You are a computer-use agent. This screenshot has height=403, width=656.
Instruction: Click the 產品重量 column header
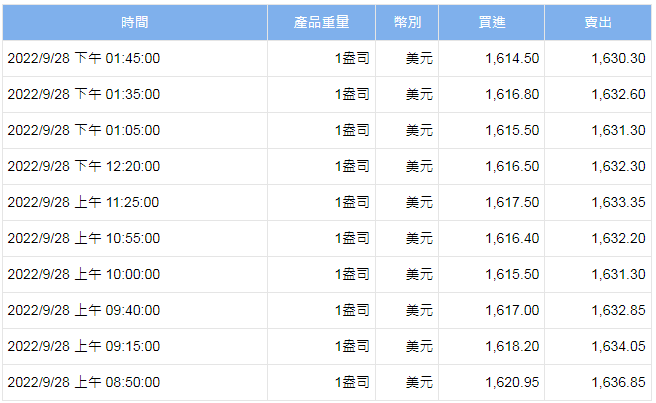322,22
